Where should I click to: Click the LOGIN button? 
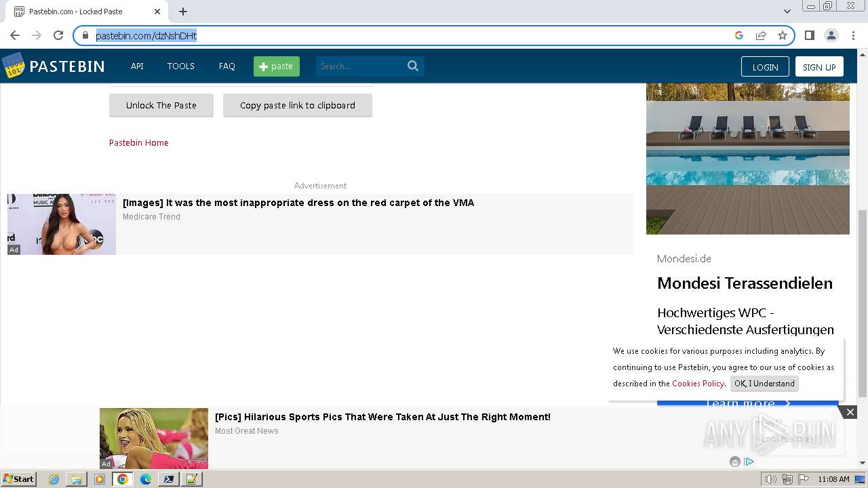point(765,66)
